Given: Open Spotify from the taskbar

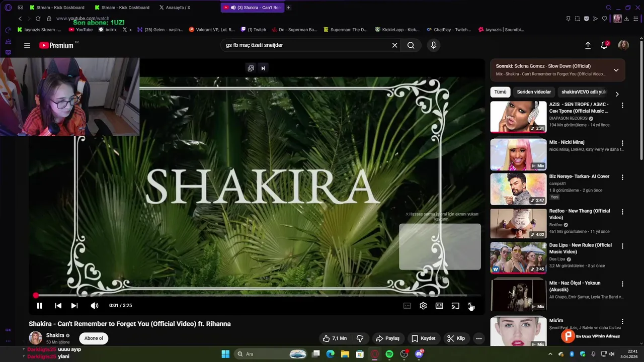Looking at the screenshot, I should (x=389, y=354).
